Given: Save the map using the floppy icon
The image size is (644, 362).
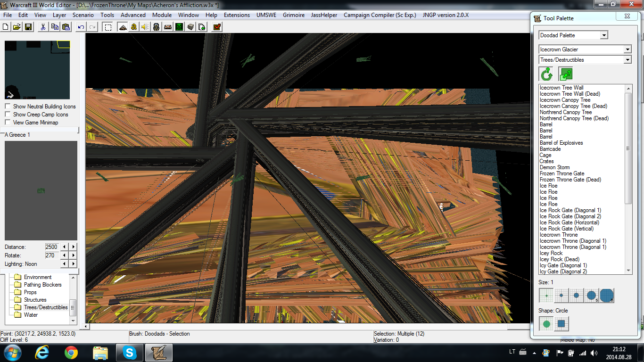Looking at the screenshot, I should 28,27.
